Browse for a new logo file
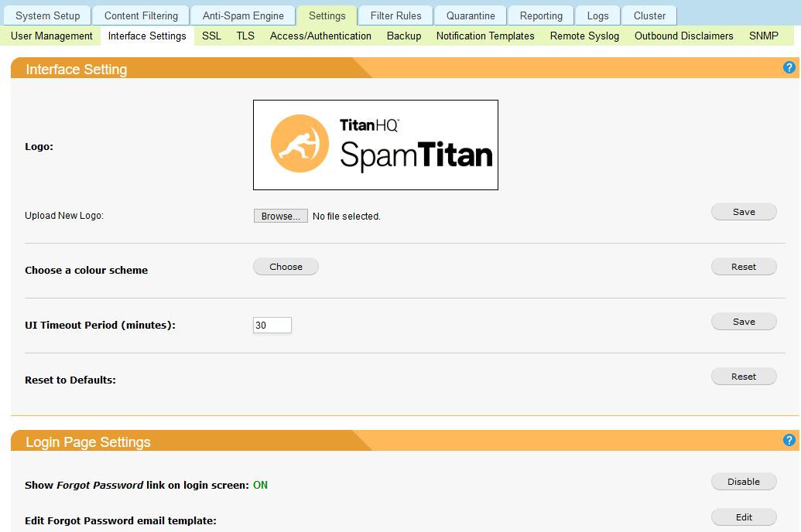Image resolution: width=801 pixels, height=532 pixels. [x=280, y=216]
